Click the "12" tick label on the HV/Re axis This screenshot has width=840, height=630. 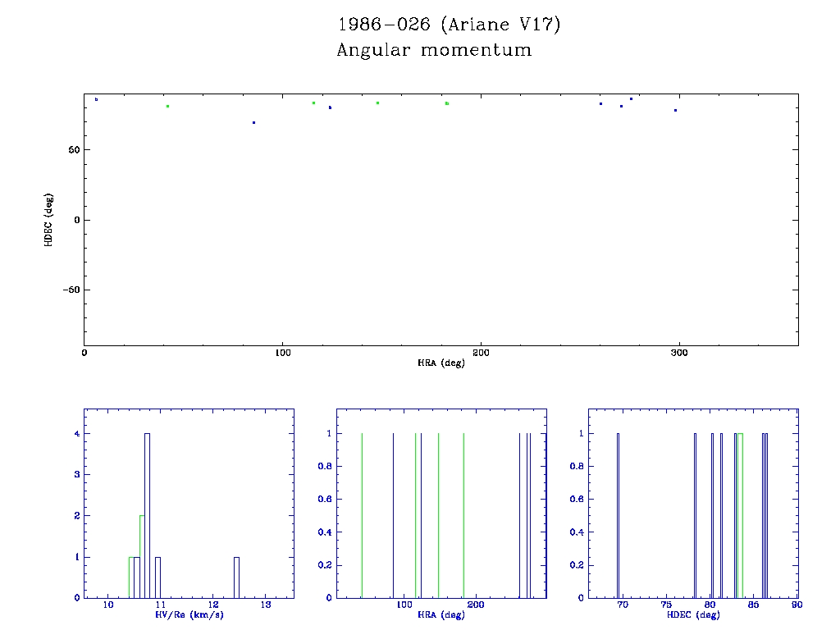point(213,605)
